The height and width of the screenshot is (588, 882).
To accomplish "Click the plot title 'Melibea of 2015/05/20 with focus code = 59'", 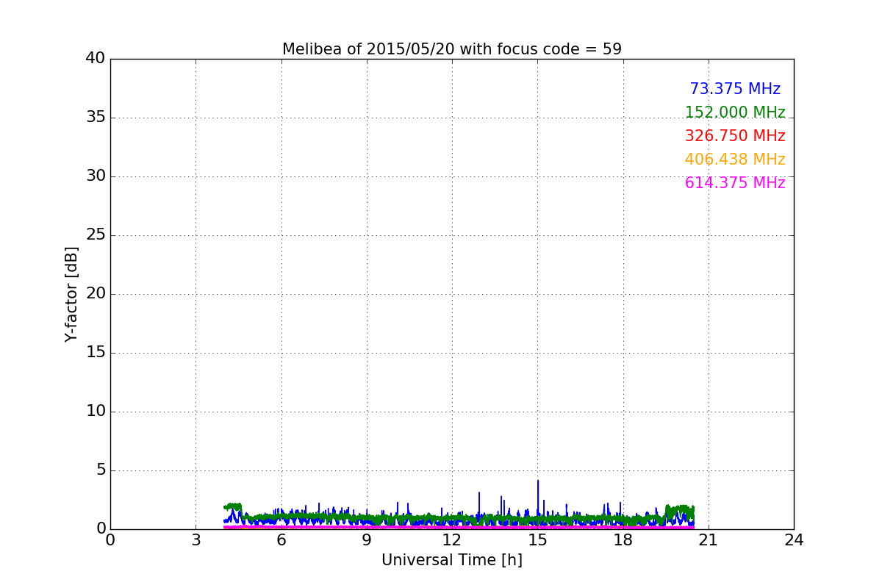I will (452, 49).
